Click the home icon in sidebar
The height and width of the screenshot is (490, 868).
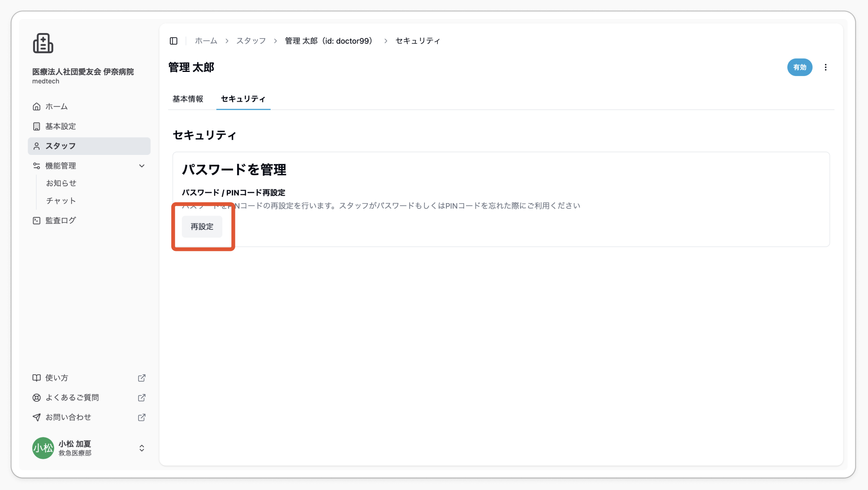pos(36,107)
